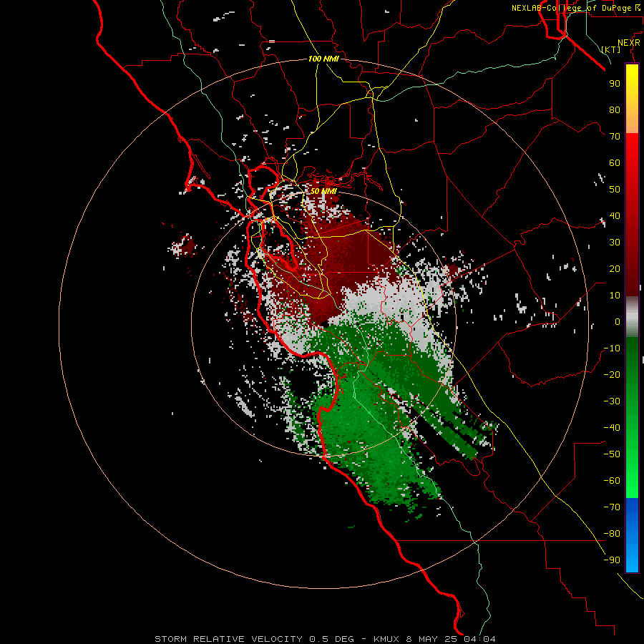Click the 80 value on velocity scale
The height and width of the screenshot is (644, 644).
(615, 109)
